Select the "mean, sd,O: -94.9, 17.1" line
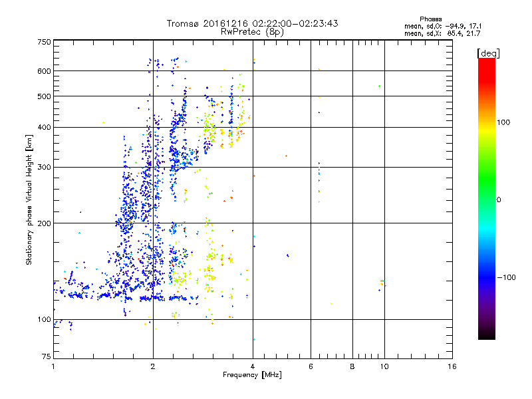532x399 pixels. [x=443, y=26]
